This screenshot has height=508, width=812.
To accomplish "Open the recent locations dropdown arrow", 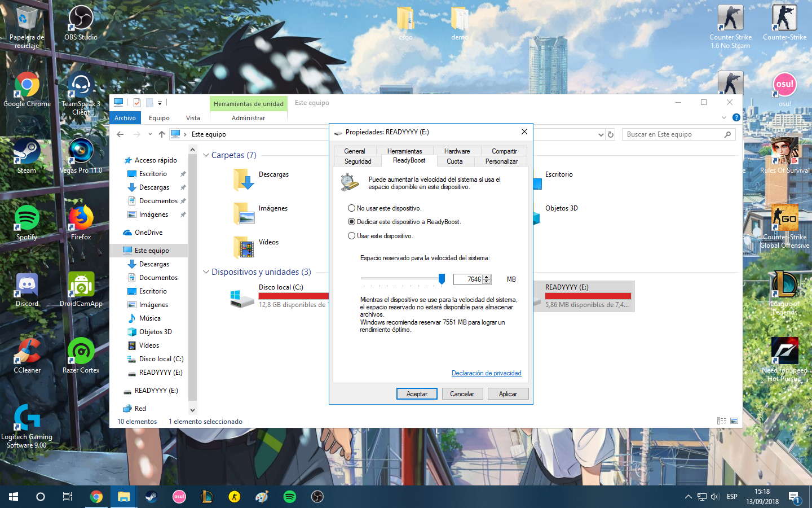I will point(150,134).
